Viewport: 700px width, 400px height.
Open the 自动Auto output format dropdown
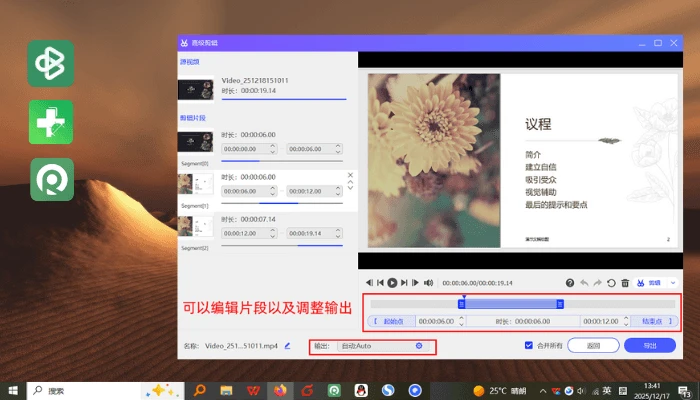click(383, 346)
